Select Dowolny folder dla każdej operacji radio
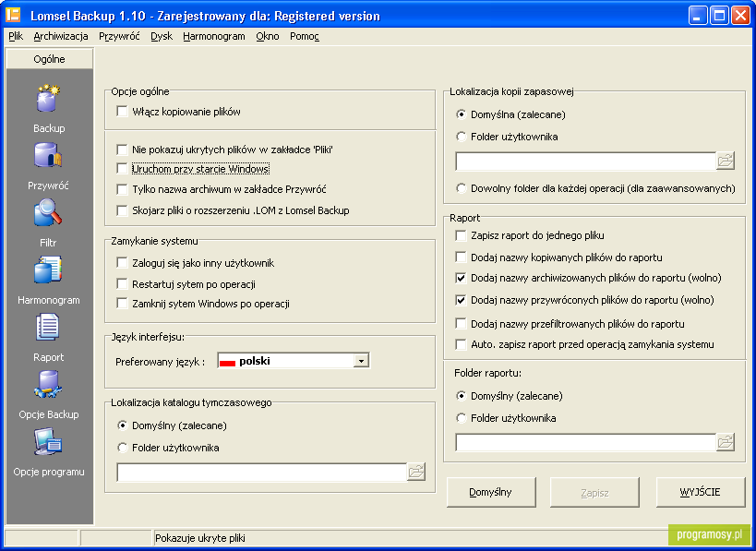Image resolution: width=756 pixels, height=551 pixels. pyautogui.click(x=461, y=188)
